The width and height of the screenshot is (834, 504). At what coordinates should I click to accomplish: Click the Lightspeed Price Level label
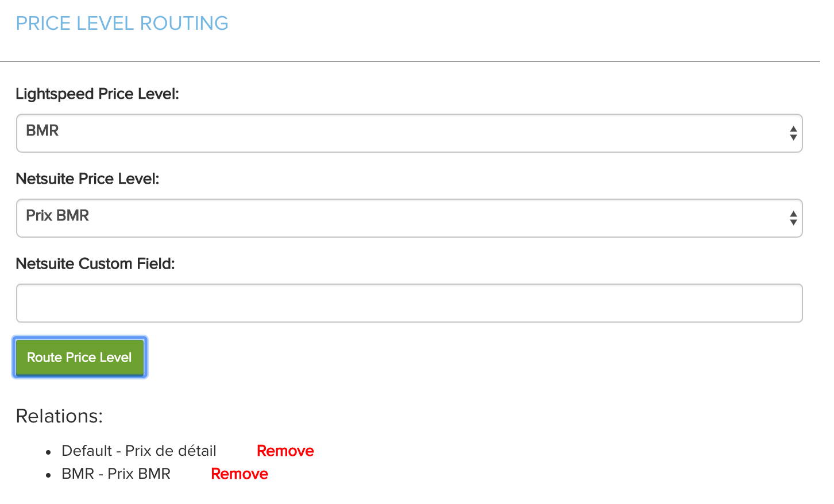(97, 94)
